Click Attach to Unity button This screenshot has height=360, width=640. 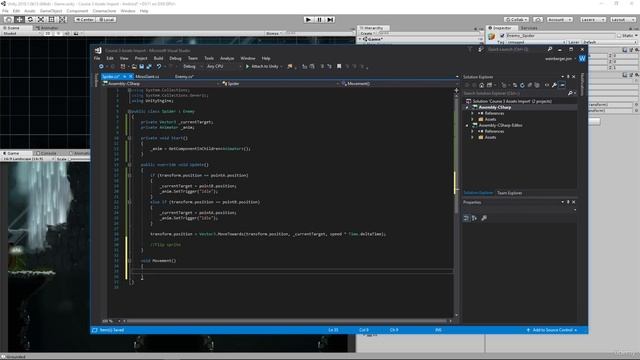[264, 67]
